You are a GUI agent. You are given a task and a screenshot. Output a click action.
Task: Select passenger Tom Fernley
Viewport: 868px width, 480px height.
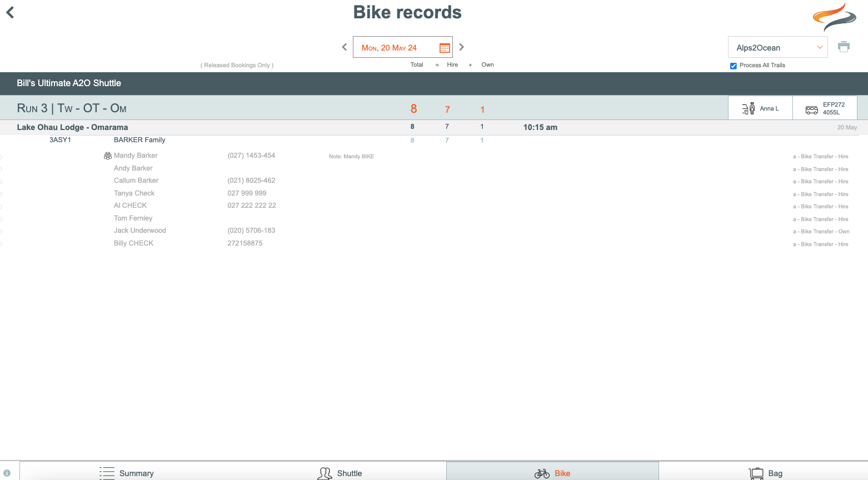point(133,218)
